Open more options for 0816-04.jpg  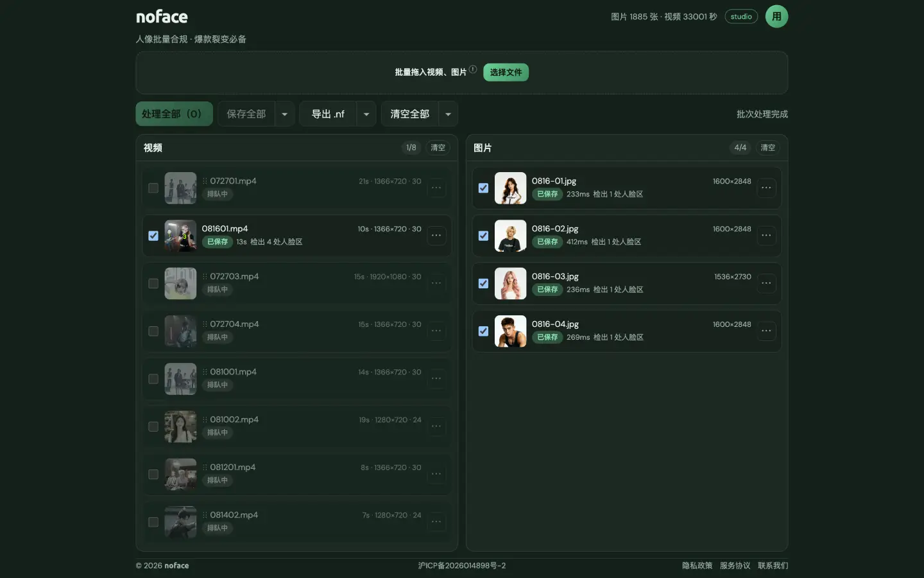[x=766, y=331]
